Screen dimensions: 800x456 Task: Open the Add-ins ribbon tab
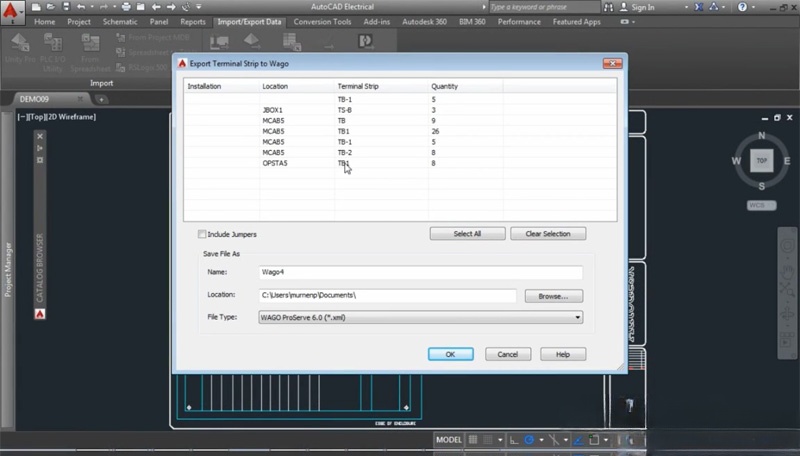377,22
